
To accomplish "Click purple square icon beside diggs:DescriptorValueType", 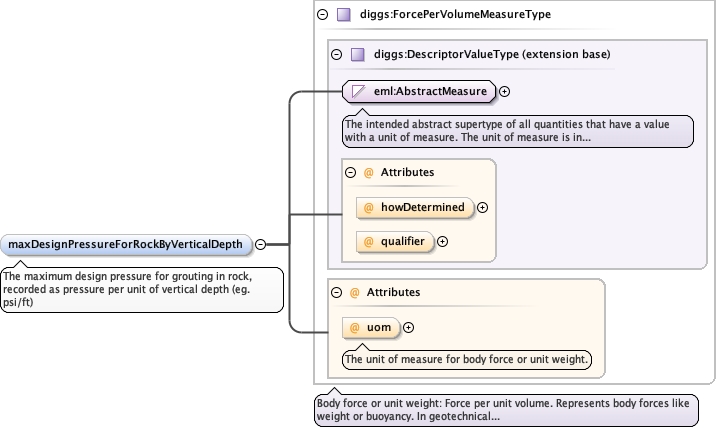I will [357, 54].
